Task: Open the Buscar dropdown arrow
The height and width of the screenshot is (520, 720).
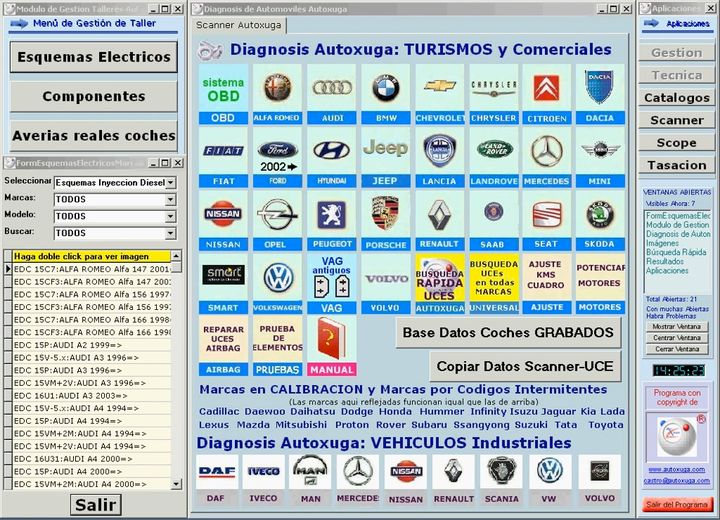Action: tap(170, 233)
